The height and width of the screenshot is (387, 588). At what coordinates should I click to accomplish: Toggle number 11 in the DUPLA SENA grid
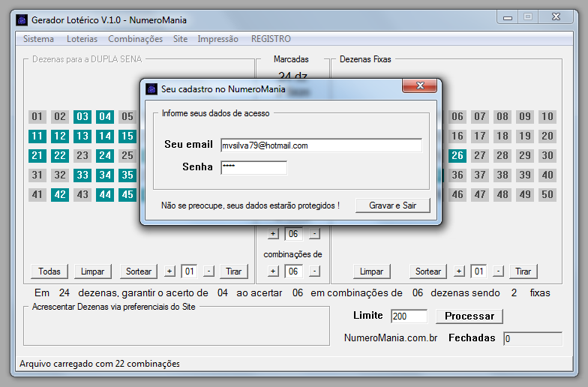click(37, 136)
